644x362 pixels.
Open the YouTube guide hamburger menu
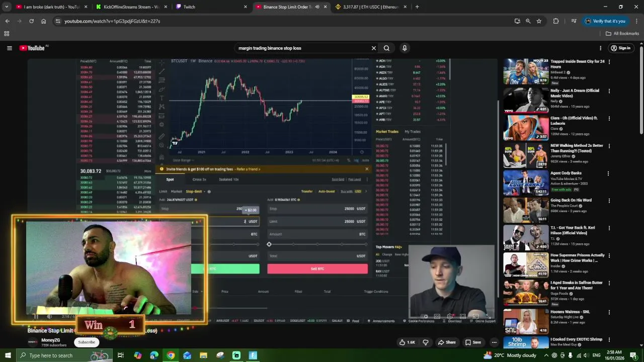pyautogui.click(x=10, y=48)
